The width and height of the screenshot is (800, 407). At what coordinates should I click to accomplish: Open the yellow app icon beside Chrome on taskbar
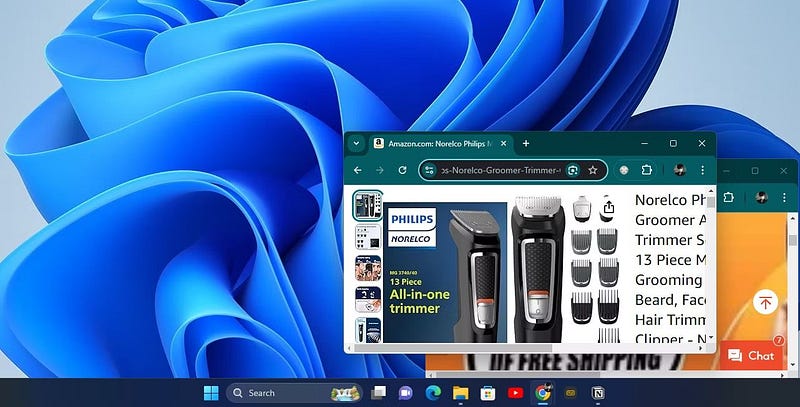pos(570,393)
